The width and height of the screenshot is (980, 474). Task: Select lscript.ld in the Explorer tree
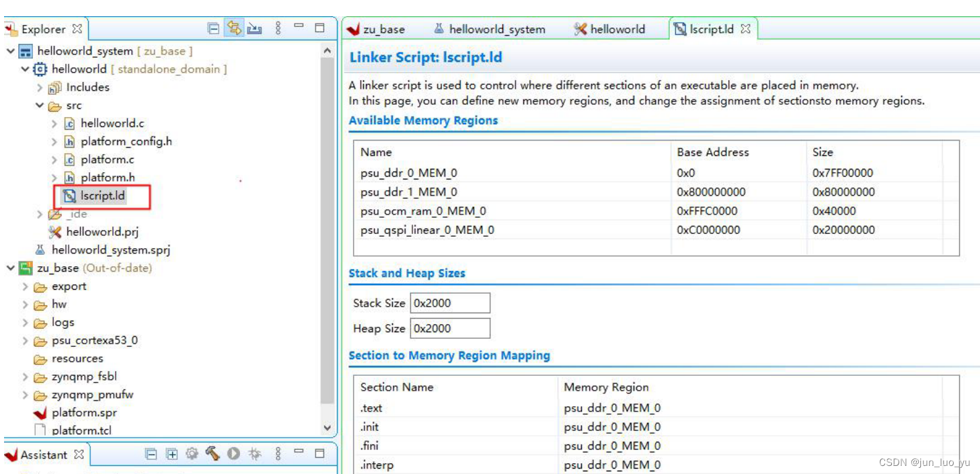pos(102,196)
